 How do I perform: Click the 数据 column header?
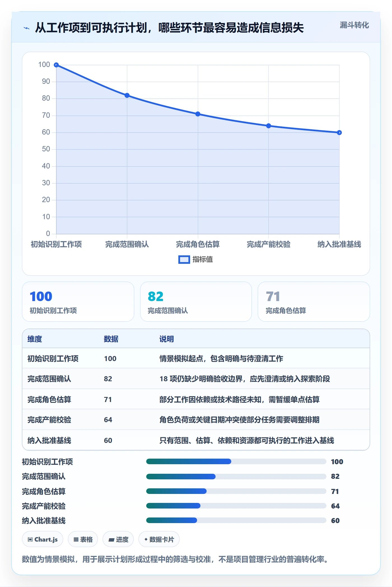(x=111, y=339)
